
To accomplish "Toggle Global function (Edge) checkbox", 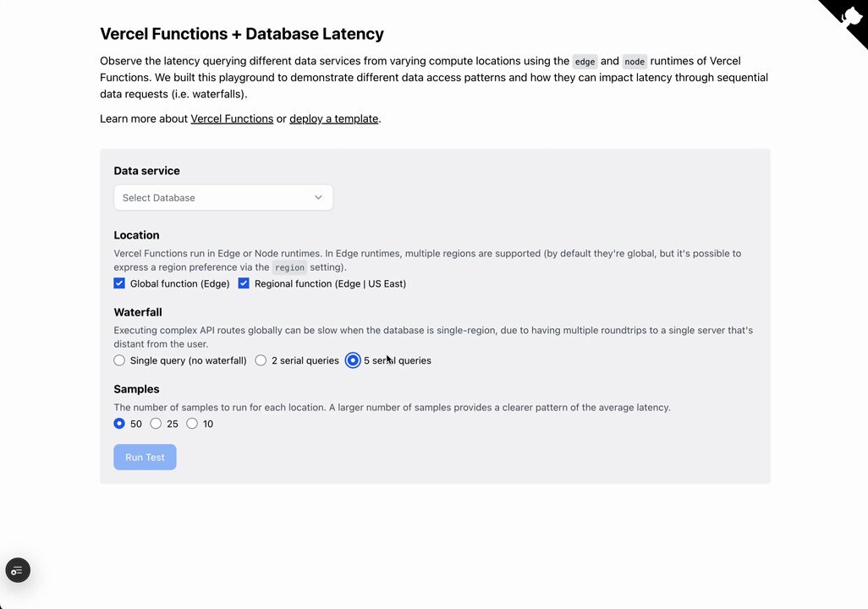I will coord(119,283).
